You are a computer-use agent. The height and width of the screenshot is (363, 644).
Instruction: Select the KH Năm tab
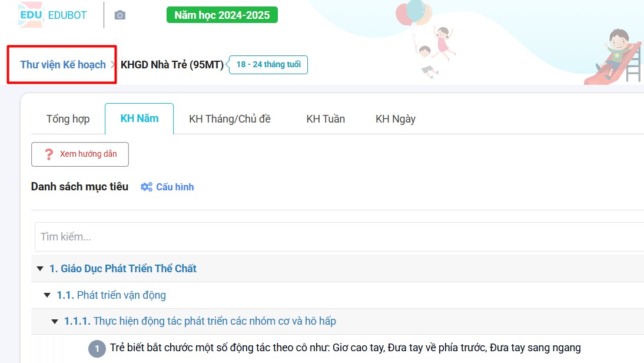click(139, 119)
